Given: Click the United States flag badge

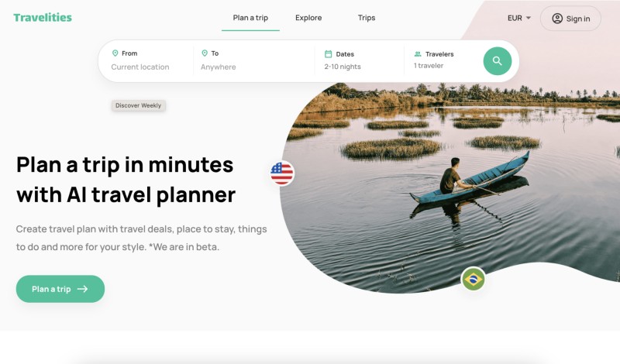Looking at the screenshot, I should (282, 173).
